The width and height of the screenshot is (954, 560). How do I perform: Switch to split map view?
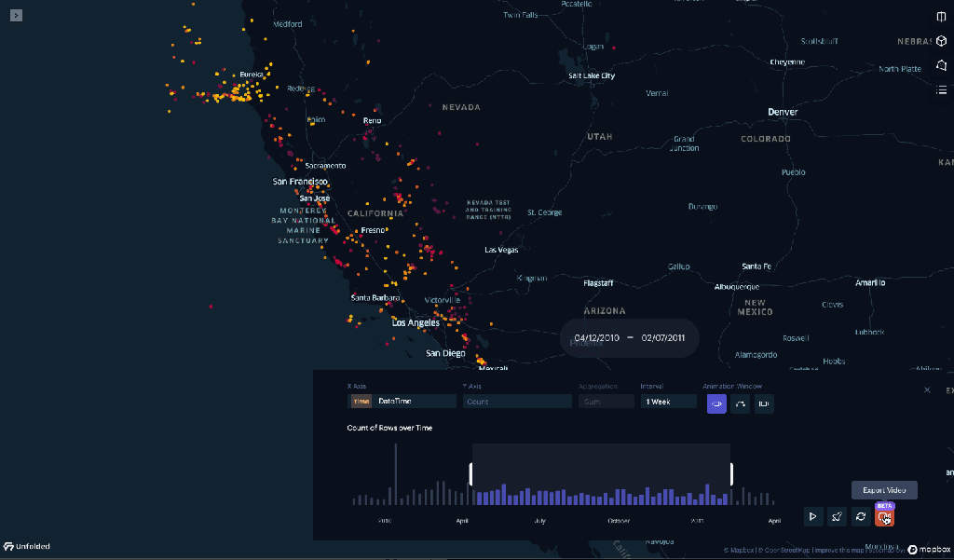pos(941,17)
